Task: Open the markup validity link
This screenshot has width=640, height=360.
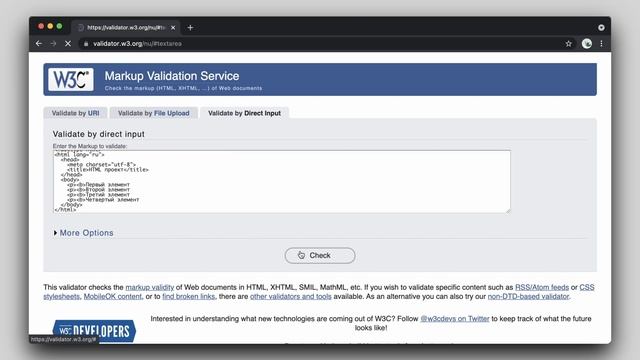Action: 149,287
